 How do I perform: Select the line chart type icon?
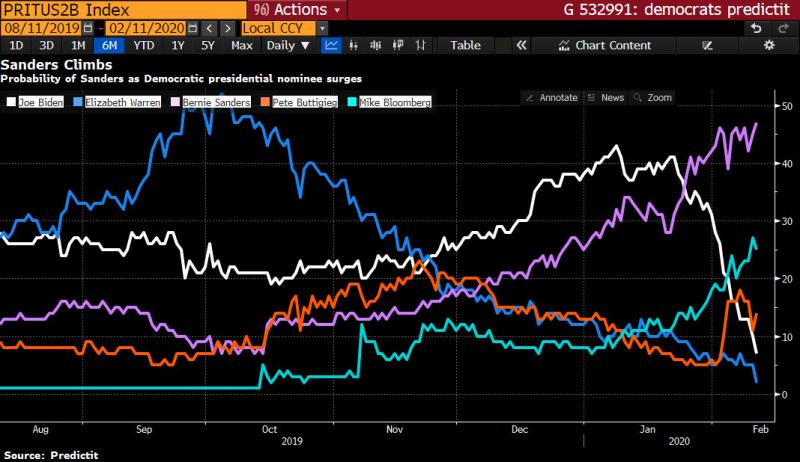(331, 46)
